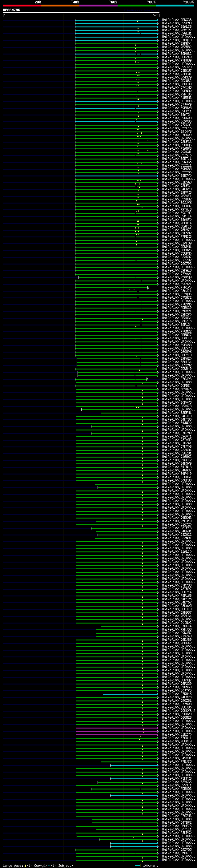Click the purple alignment bar for UniRef100_C1DZY0
The width and height of the screenshot is (197, 868).
tap(117, 735)
